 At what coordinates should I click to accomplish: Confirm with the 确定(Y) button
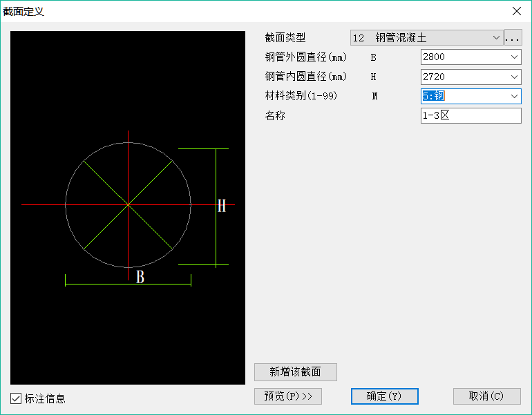[x=384, y=396]
